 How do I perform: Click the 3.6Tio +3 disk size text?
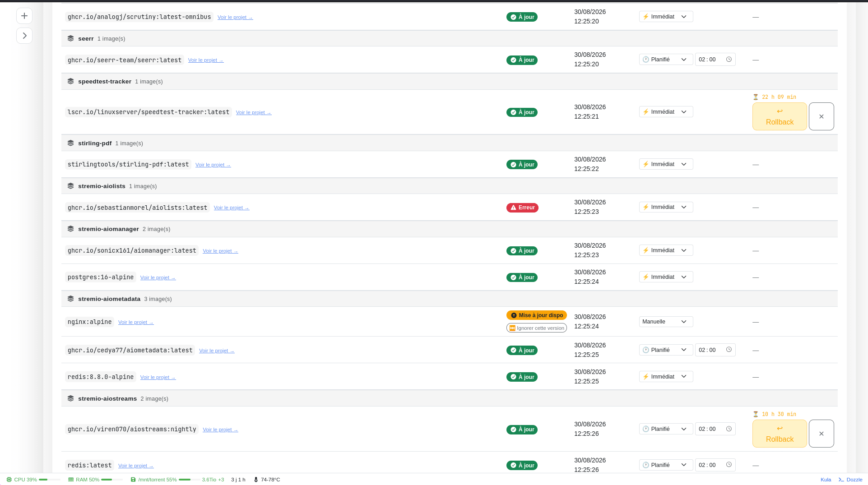tap(213, 480)
